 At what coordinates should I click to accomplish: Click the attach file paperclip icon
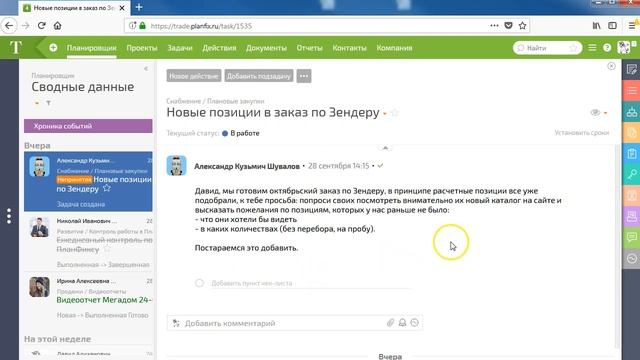click(390, 323)
